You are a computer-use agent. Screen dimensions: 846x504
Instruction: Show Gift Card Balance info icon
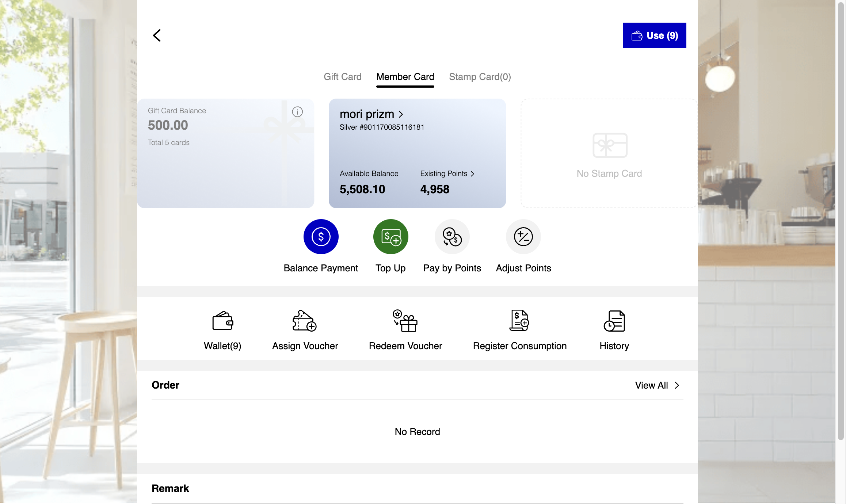(297, 112)
